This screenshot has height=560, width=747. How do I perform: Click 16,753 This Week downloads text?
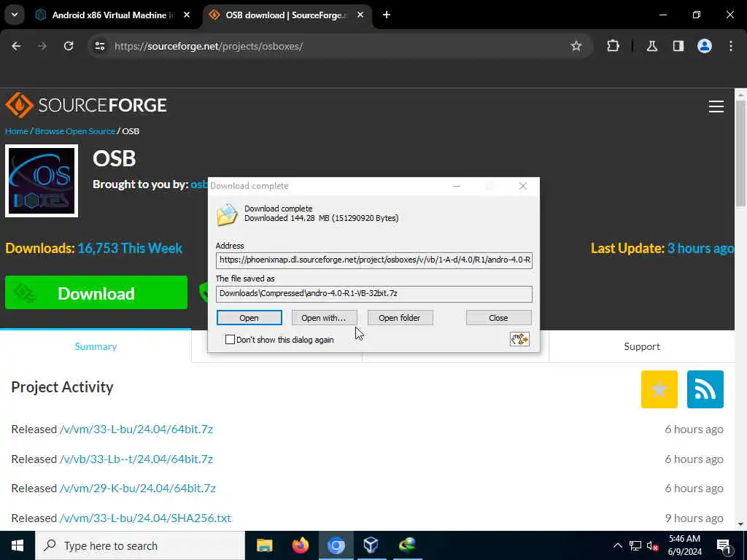130,248
